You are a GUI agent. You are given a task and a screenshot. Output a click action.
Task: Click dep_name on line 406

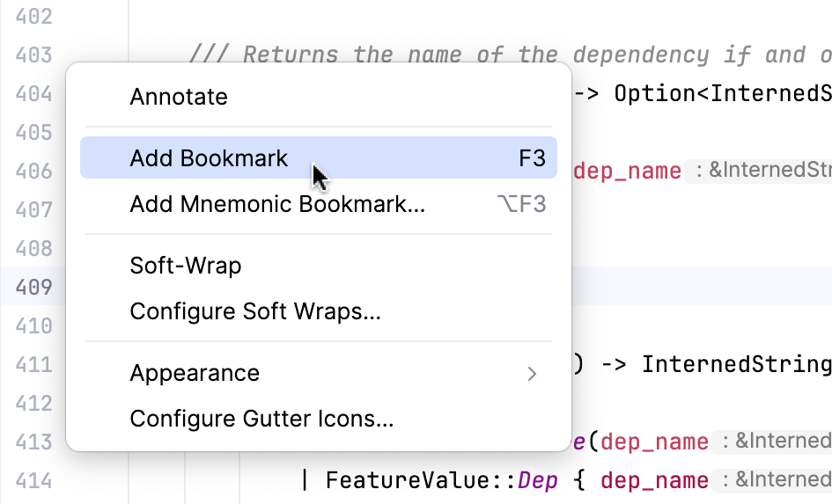tap(627, 171)
